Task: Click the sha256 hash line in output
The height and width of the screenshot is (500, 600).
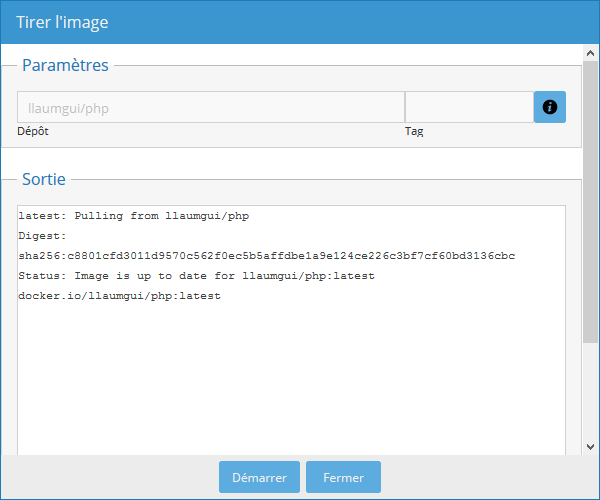Action: click(266, 256)
